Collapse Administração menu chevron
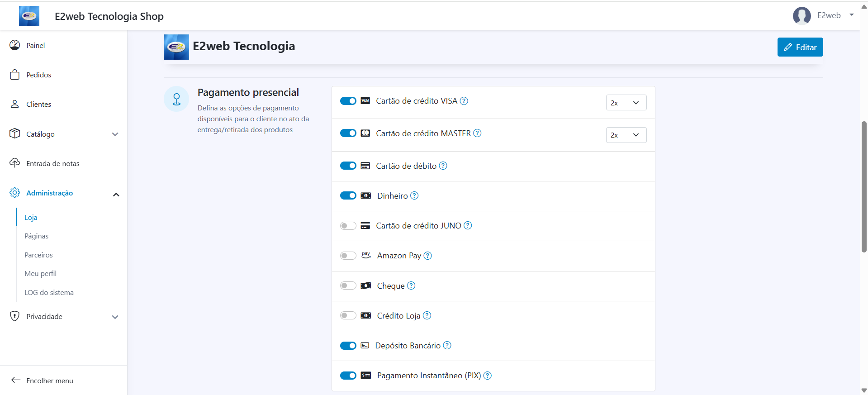The image size is (868, 395). (x=116, y=195)
